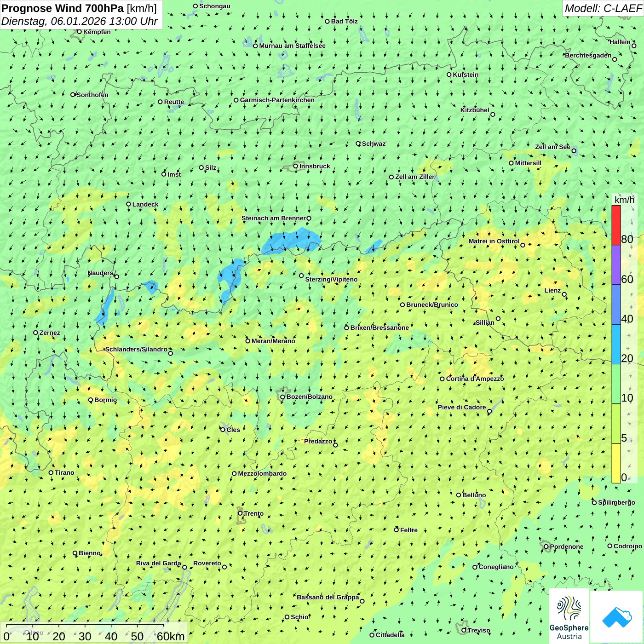
Task: Click the Steinach am Brenner label
Action: tap(273, 218)
